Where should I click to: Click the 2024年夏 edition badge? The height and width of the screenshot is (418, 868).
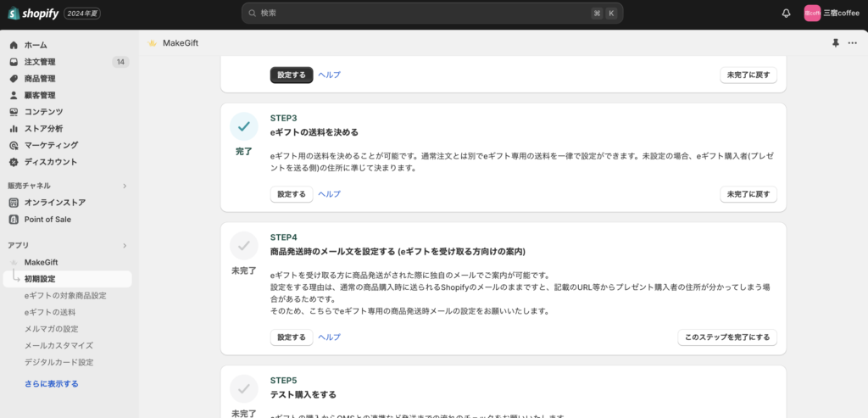click(82, 14)
